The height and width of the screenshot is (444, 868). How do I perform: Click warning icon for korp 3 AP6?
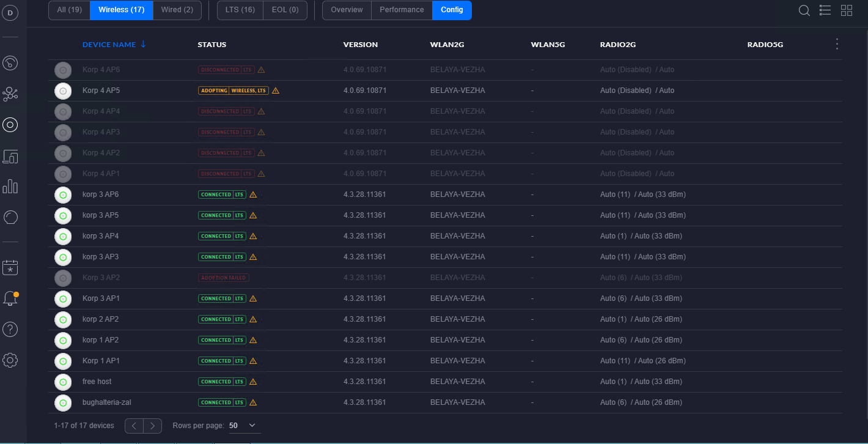pyautogui.click(x=253, y=194)
